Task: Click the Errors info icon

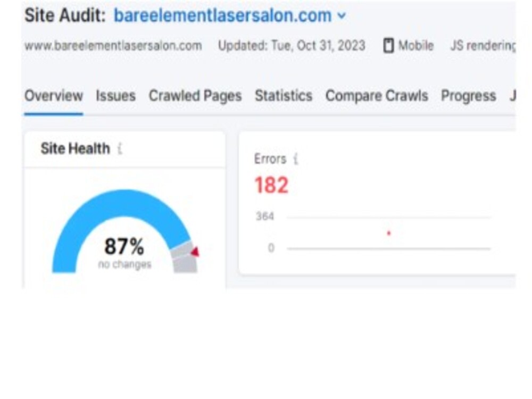Action: tap(296, 159)
